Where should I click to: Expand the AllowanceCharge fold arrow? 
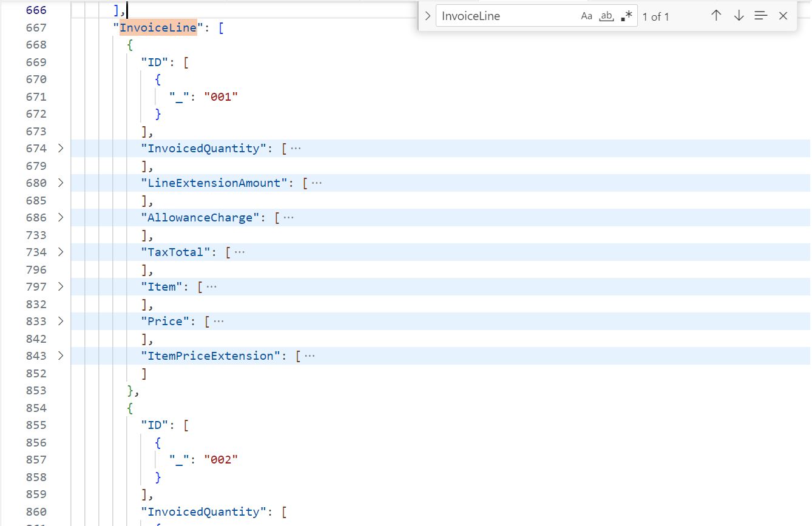[60, 217]
